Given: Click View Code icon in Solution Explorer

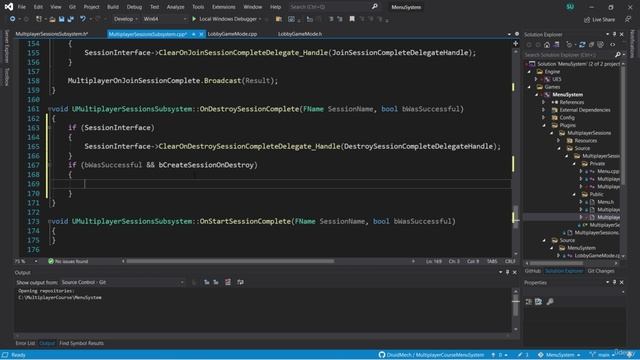Looking at the screenshot, I should pyautogui.click(x=613, y=44).
